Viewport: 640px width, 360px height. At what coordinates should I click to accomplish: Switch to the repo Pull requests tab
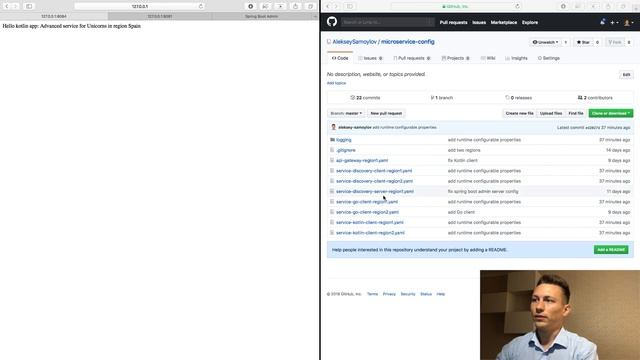tap(411, 58)
